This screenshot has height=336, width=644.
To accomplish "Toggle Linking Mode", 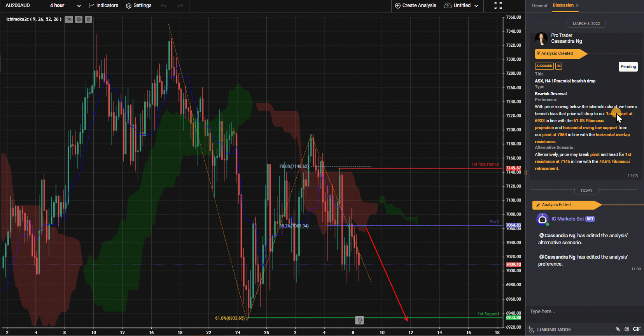I will (550, 330).
